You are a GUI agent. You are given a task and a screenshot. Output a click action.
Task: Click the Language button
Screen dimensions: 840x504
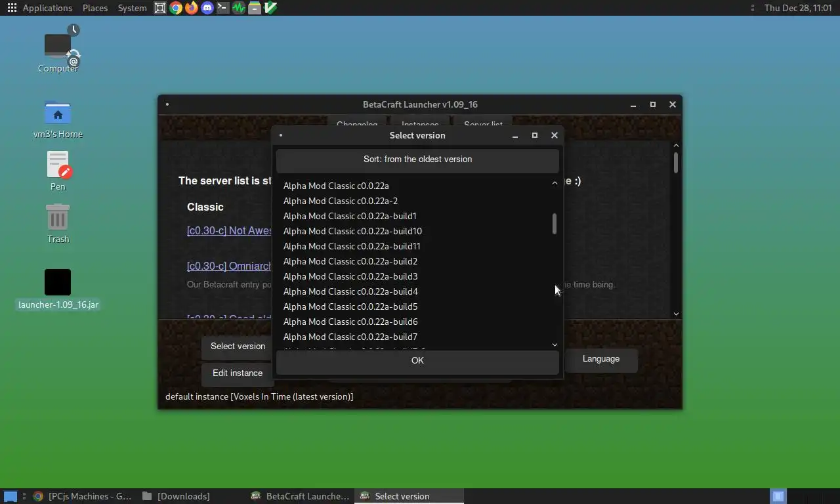601,359
